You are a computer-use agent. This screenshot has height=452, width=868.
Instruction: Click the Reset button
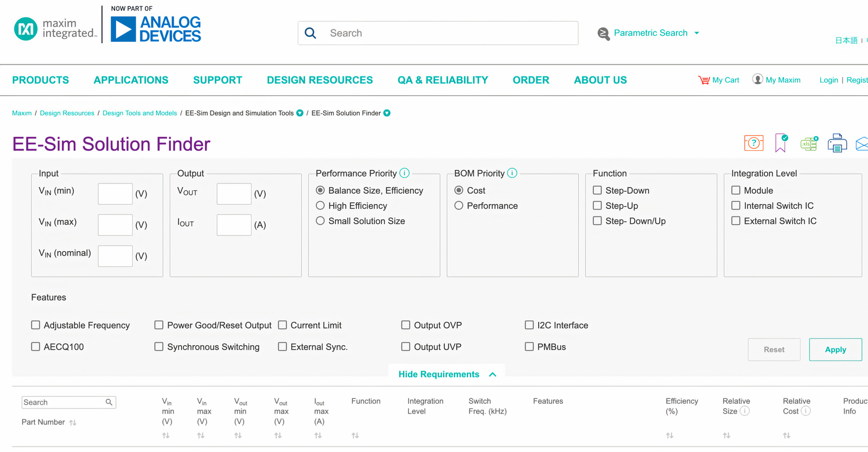[774, 349]
